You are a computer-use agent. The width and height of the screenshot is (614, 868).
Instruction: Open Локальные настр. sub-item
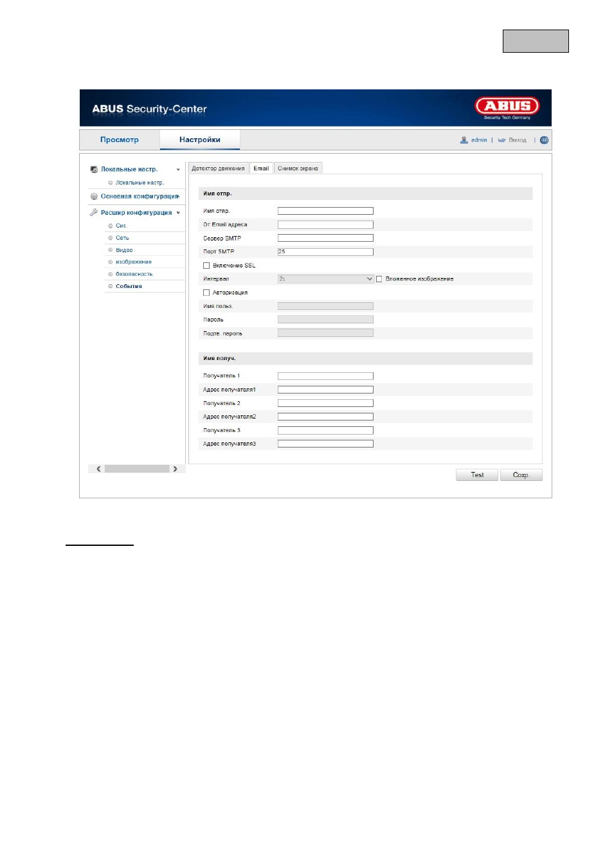(140, 183)
